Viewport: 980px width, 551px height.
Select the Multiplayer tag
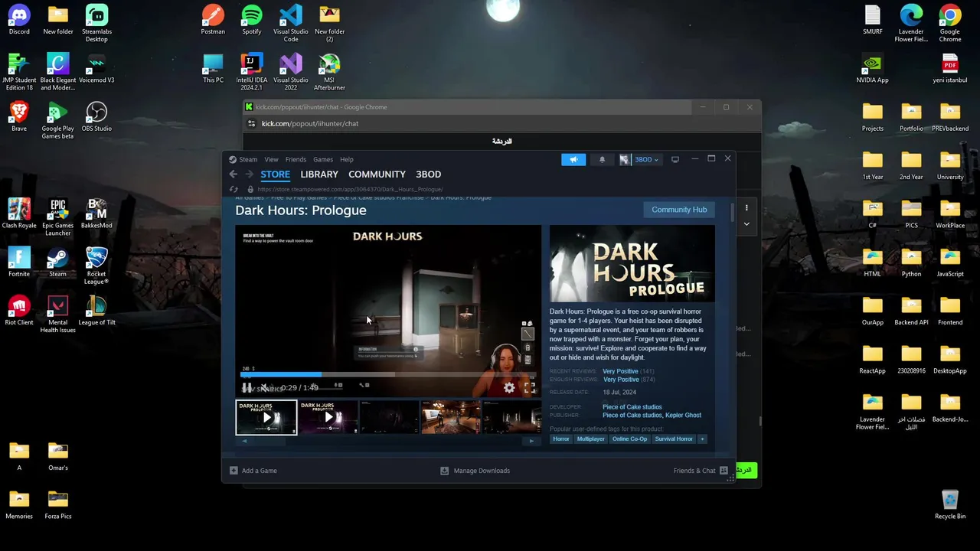pyautogui.click(x=590, y=439)
